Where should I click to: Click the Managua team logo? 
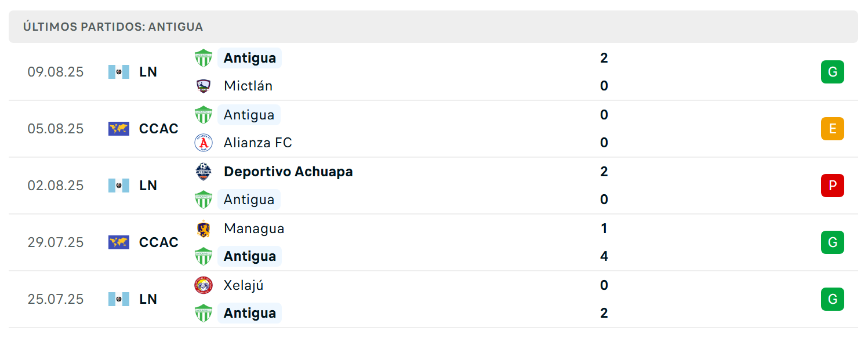(204, 228)
